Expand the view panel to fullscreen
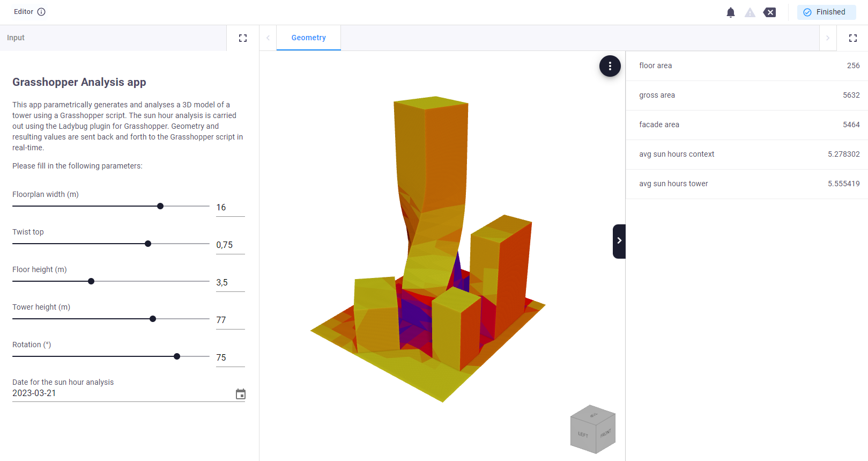The height and width of the screenshot is (461, 868). click(853, 38)
